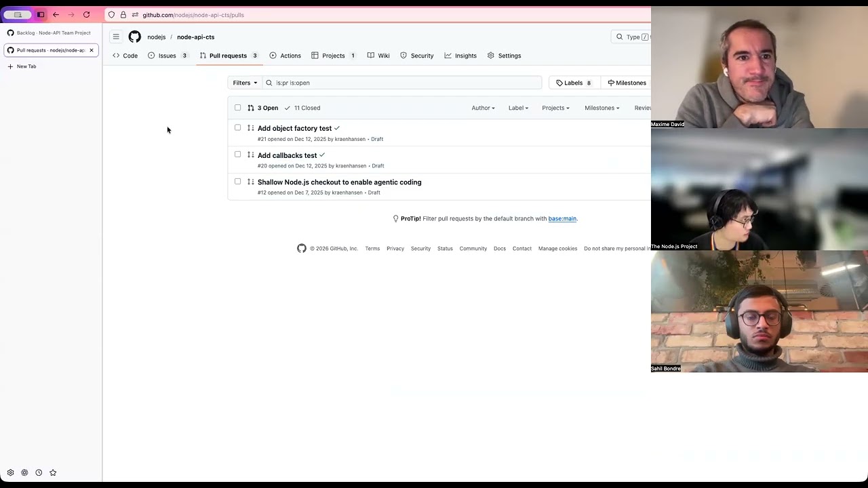Open the Add object factory test pull request
The width and height of the screenshot is (868, 488).
pyautogui.click(x=294, y=128)
